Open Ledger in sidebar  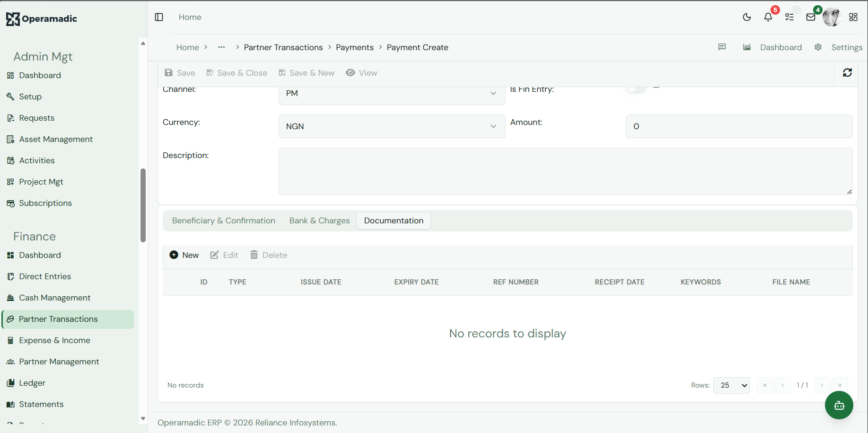point(32,383)
